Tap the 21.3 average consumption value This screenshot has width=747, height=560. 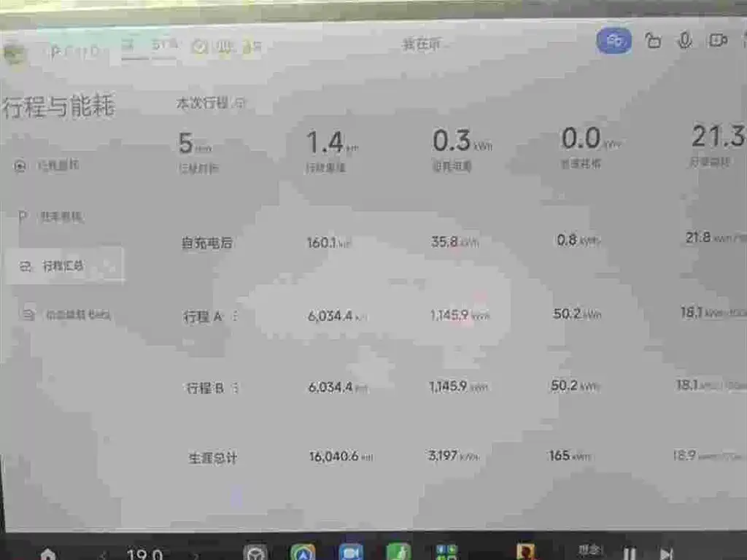point(719,136)
